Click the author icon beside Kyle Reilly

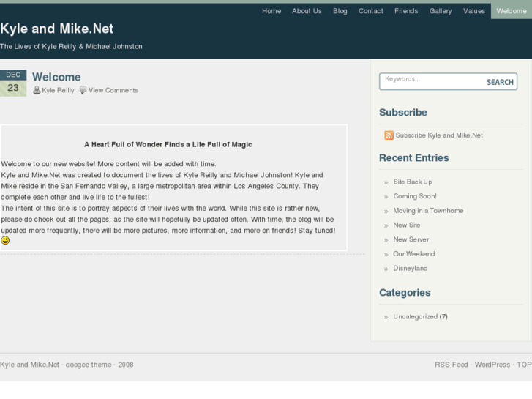coord(37,91)
